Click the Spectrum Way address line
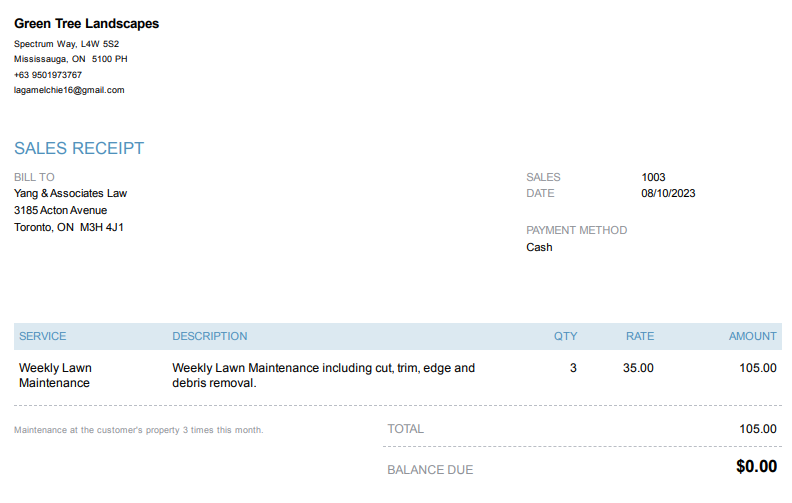 66,44
